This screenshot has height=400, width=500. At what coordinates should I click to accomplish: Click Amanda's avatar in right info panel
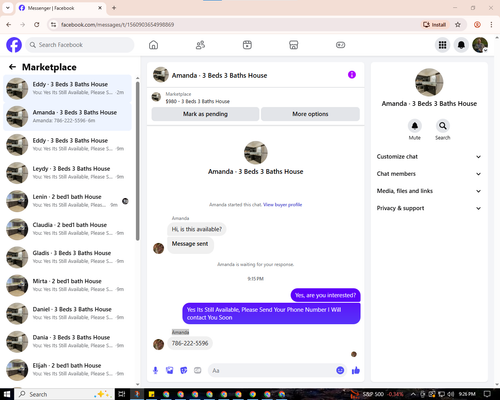[429, 82]
